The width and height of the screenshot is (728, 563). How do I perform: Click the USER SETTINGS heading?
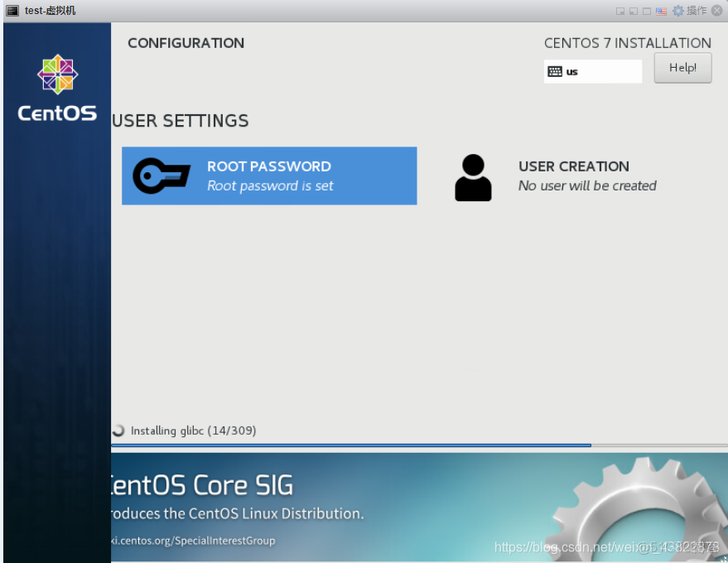[x=181, y=121]
